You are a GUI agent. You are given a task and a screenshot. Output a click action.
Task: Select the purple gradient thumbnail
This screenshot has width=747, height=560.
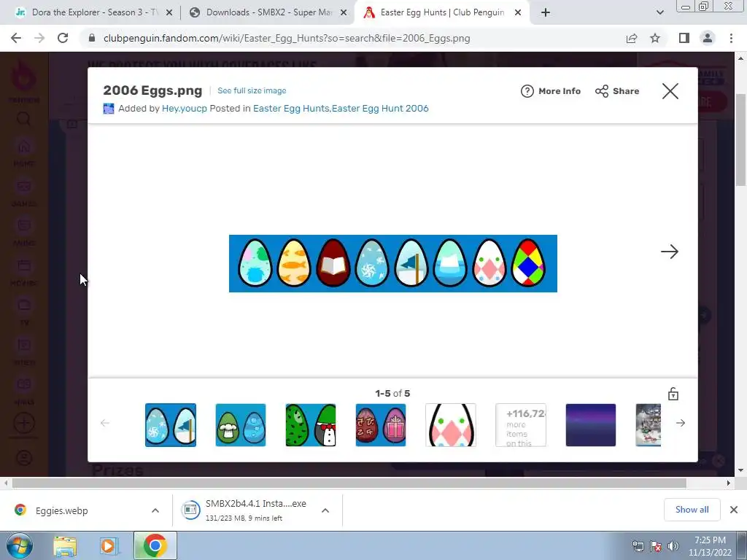591,425
